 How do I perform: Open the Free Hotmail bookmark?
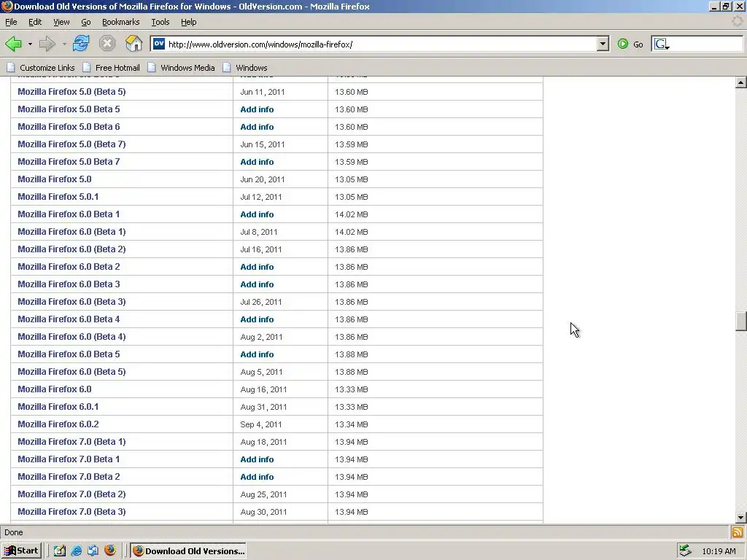(111, 68)
